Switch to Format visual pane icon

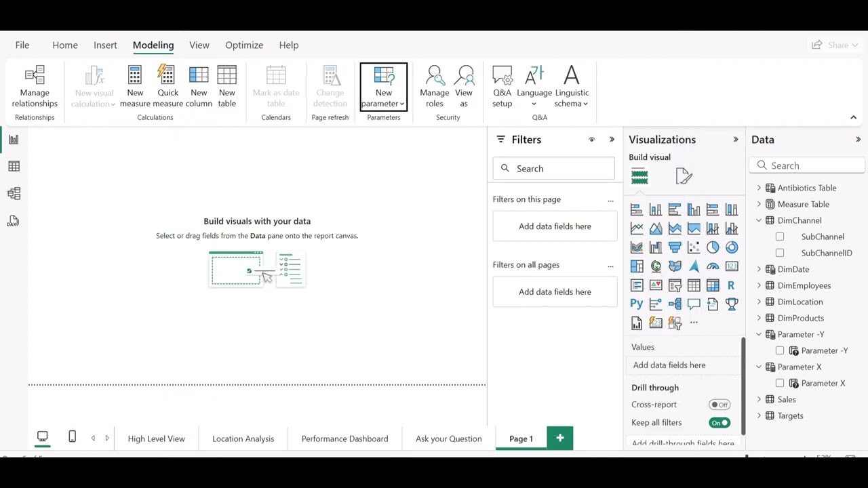(684, 176)
